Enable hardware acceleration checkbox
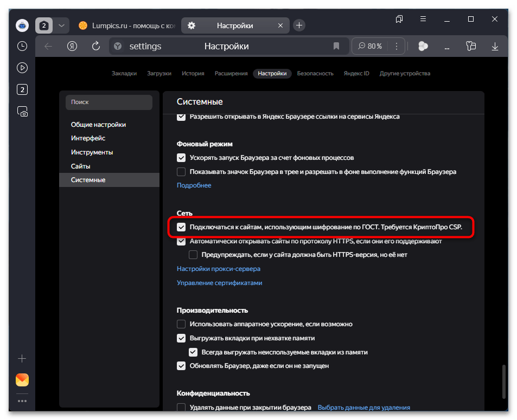This screenshot has width=517, height=420. 181,324
